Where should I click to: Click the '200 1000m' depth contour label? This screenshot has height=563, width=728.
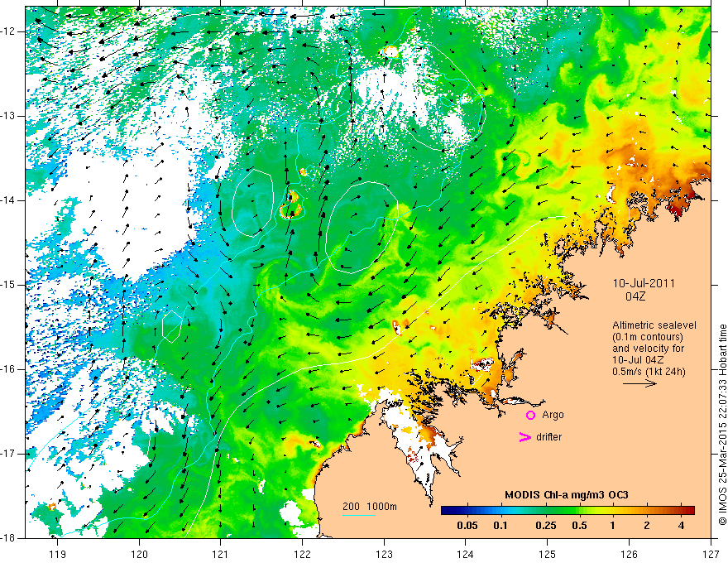(370, 507)
